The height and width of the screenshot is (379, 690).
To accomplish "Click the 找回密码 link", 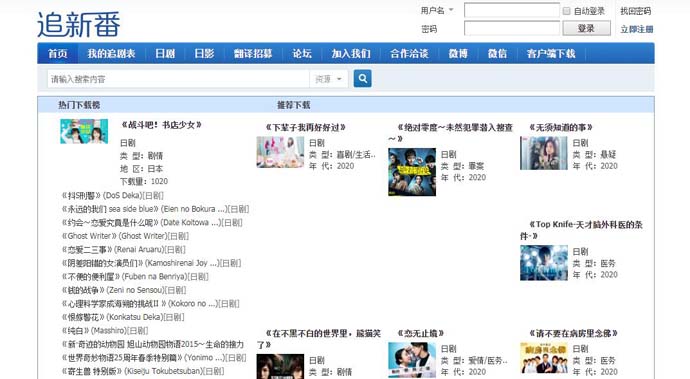I will click(635, 11).
